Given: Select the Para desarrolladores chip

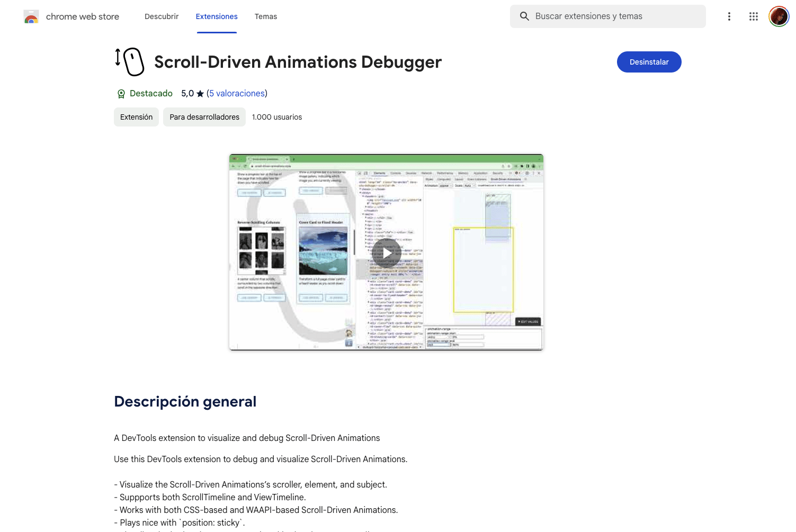Looking at the screenshot, I should point(204,117).
